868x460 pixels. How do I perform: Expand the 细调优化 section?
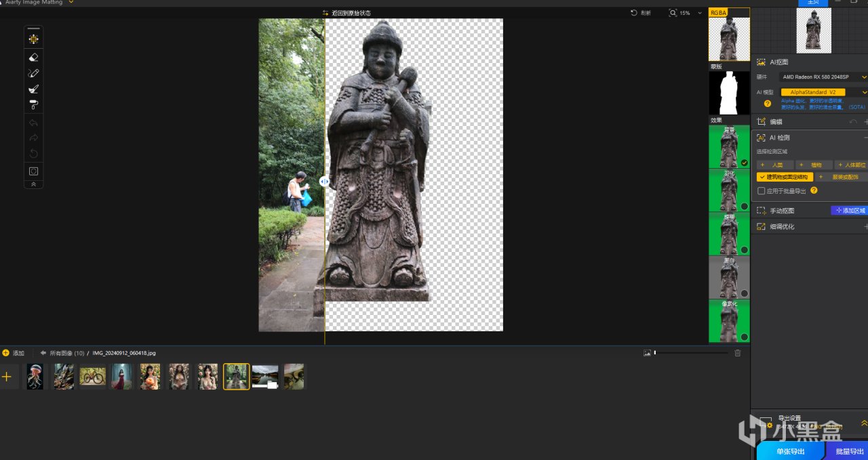pos(866,226)
